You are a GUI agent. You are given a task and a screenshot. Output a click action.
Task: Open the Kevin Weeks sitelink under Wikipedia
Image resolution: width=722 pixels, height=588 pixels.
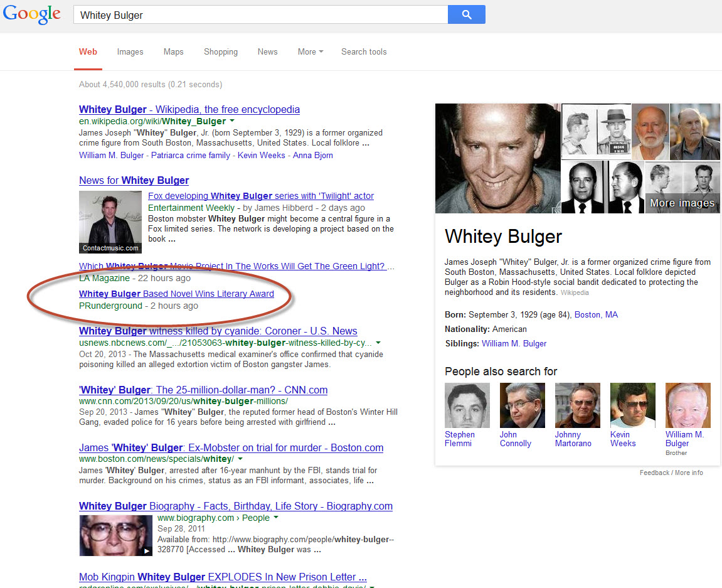pyautogui.click(x=261, y=155)
